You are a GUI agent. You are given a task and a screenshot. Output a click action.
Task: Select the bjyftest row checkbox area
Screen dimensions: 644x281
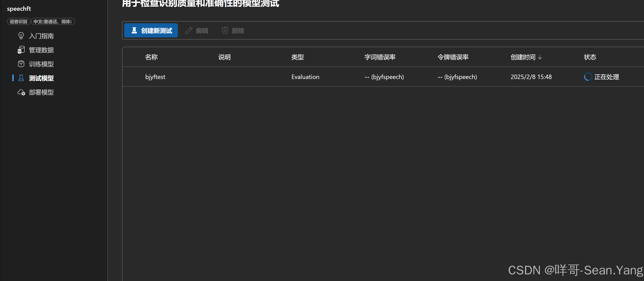click(133, 77)
